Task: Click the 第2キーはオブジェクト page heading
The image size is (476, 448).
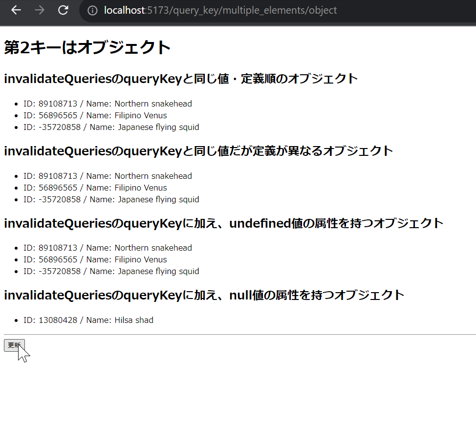Action: point(86,47)
